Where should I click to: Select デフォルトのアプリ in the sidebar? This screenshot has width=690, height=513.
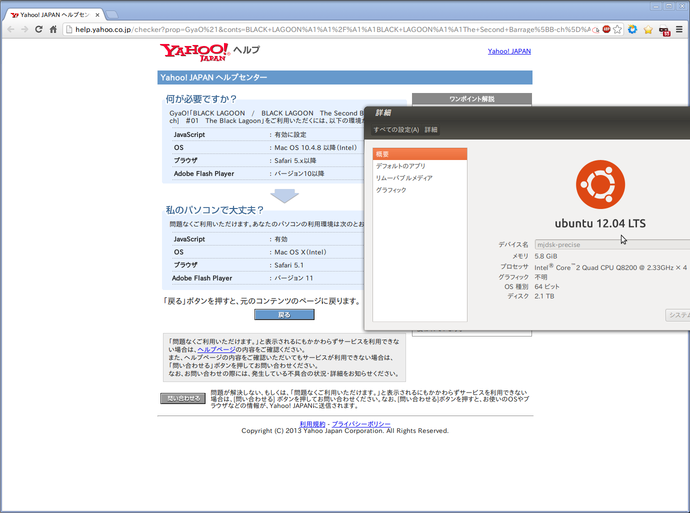click(x=420, y=166)
